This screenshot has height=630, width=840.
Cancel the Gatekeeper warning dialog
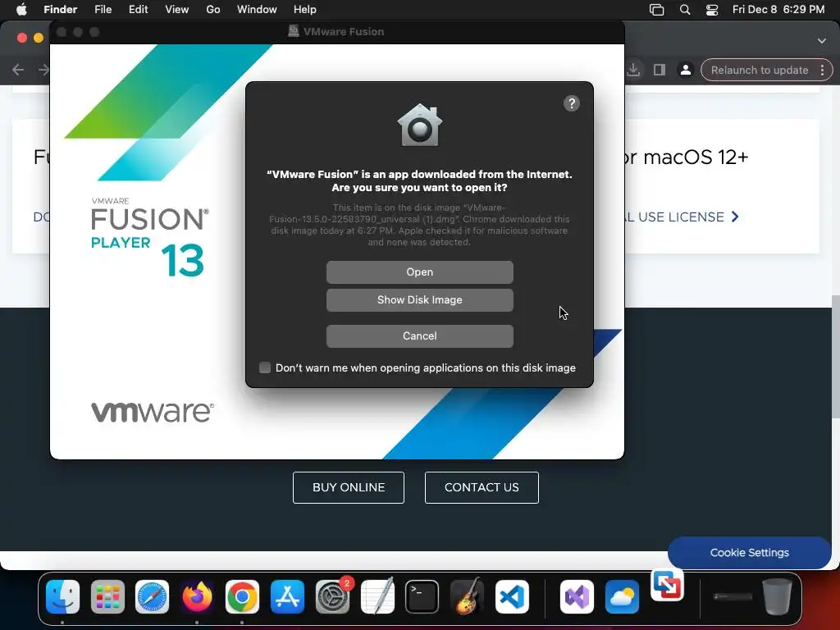pos(419,336)
